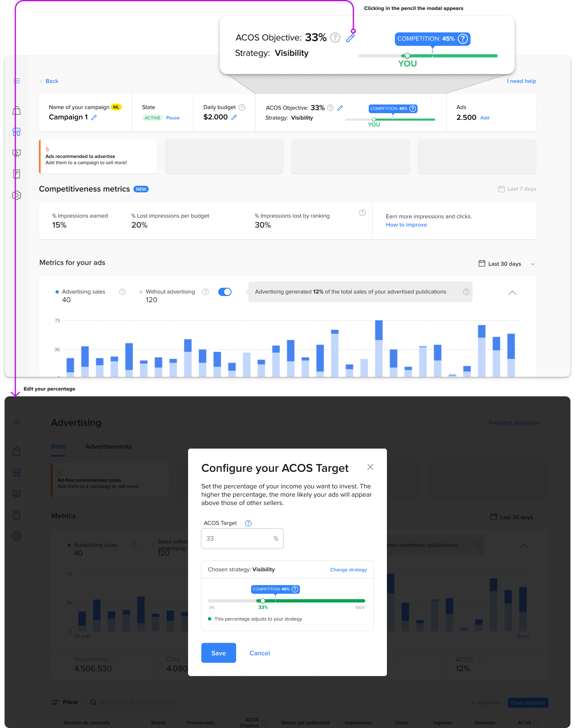
Task: Open receipt icon in top sidebar
Action: [x=17, y=174]
